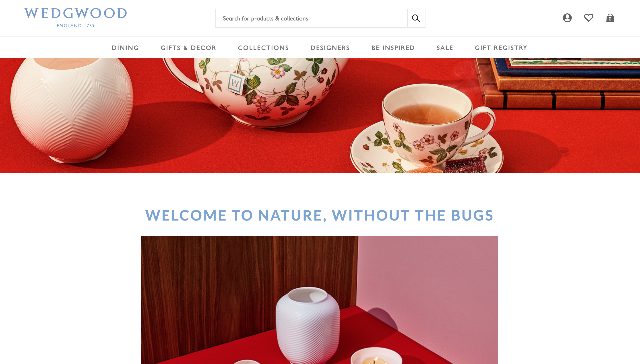Open the Gifts & Decor menu
This screenshot has height=364, width=640.
pyautogui.click(x=188, y=48)
